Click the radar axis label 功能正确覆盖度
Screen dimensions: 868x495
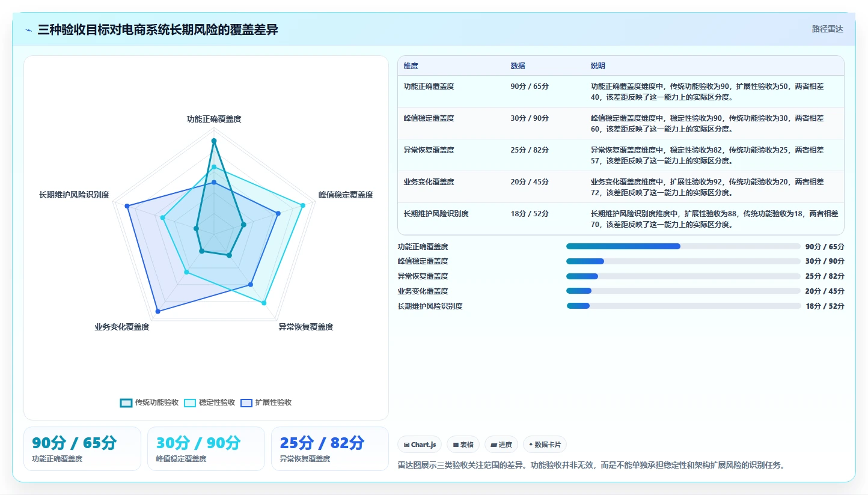tap(214, 120)
